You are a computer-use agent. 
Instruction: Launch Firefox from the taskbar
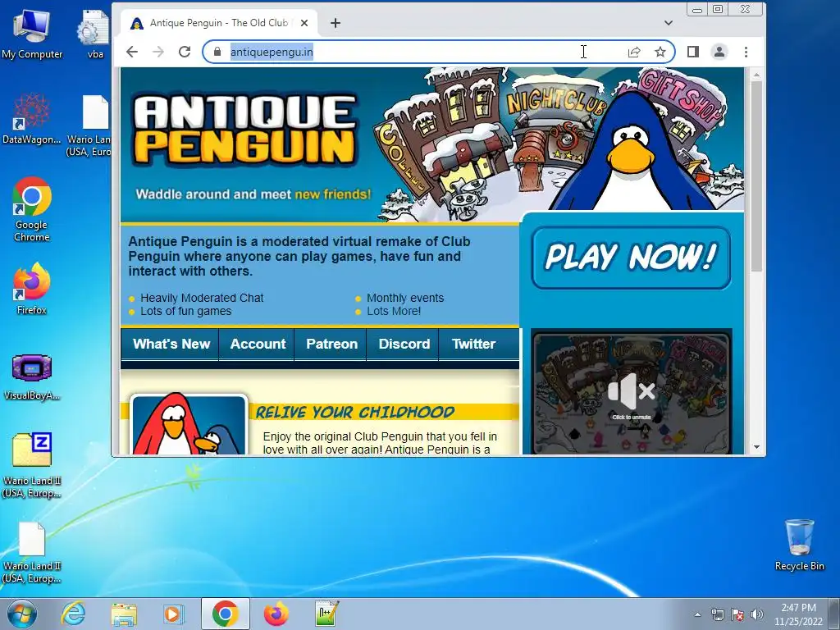tap(276, 614)
